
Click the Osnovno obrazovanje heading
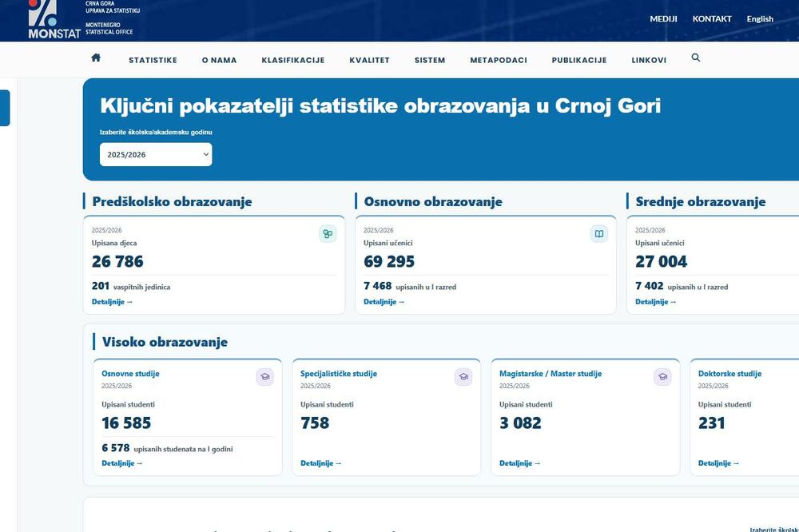(433, 202)
